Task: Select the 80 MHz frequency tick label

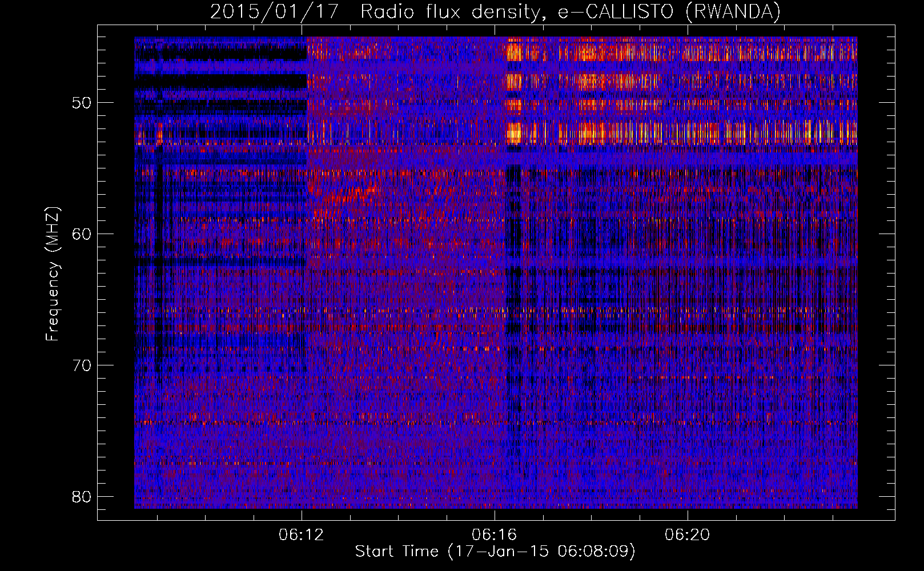Action: click(x=82, y=497)
